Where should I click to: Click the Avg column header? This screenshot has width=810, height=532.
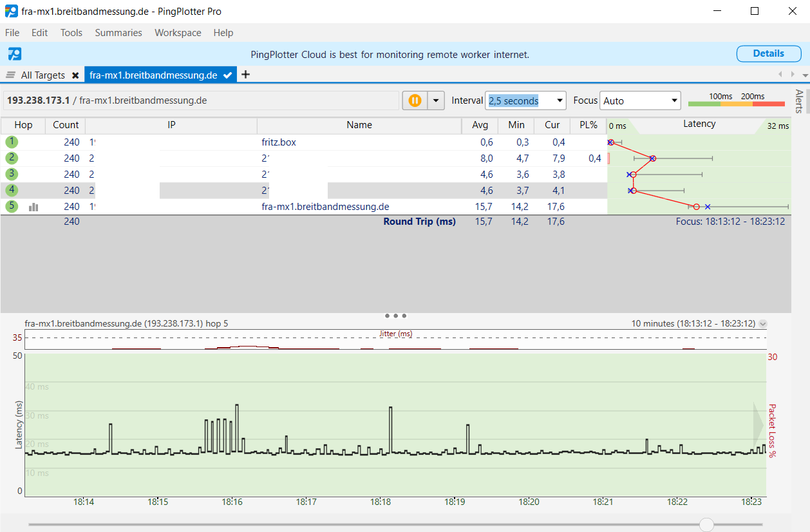[480, 125]
